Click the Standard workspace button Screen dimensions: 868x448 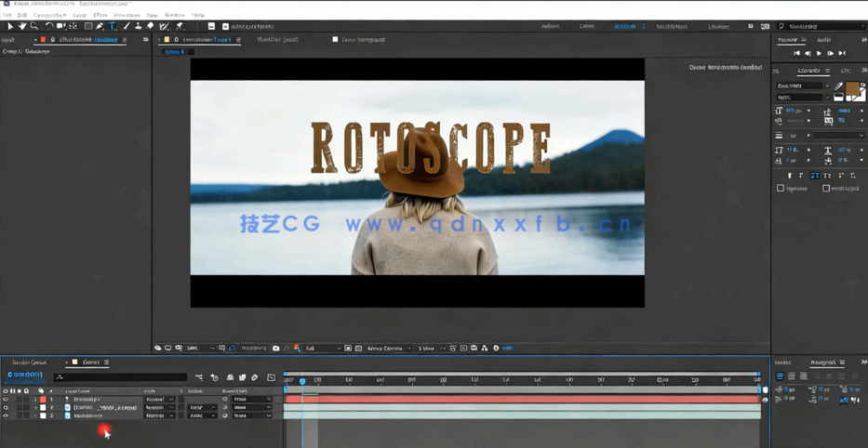click(625, 27)
